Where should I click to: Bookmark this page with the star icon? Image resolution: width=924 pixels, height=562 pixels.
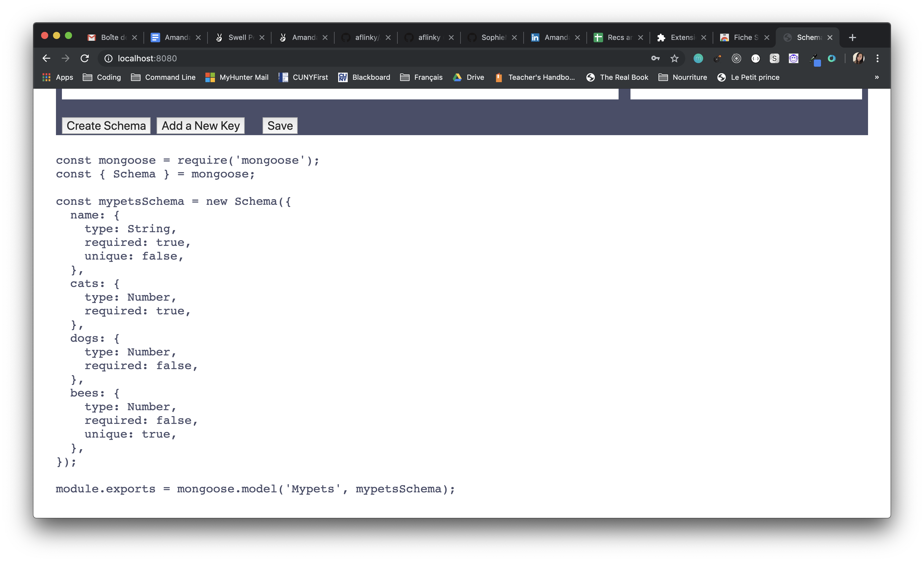[x=674, y=58]
